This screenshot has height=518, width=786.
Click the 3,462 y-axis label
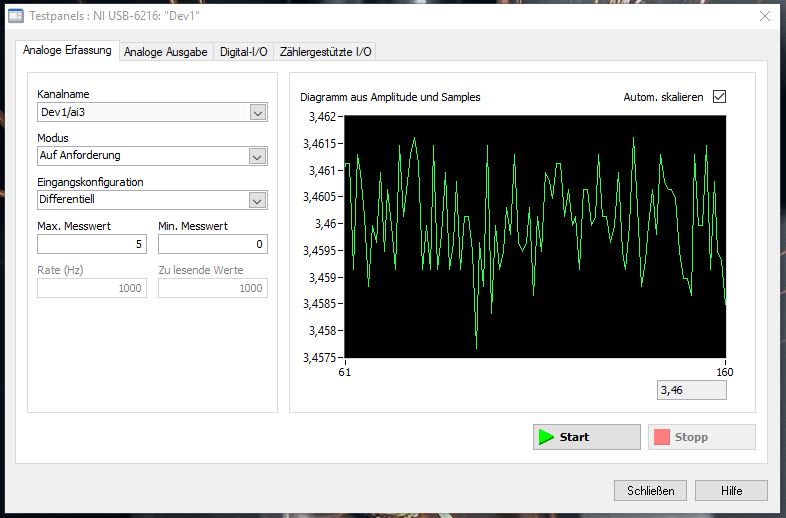322,117
